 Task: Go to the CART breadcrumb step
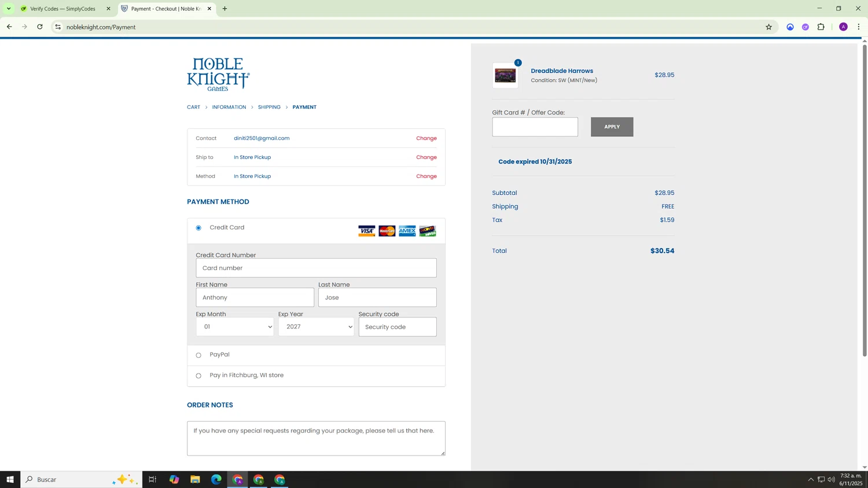pyautogui.click(x=193, y=107)
